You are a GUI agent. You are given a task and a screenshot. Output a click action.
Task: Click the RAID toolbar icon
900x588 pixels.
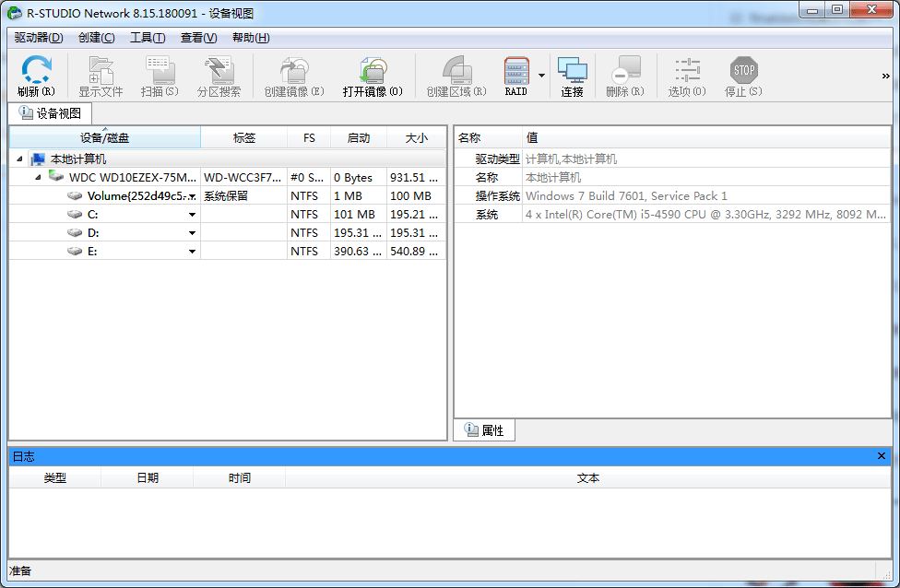(515, 74)
